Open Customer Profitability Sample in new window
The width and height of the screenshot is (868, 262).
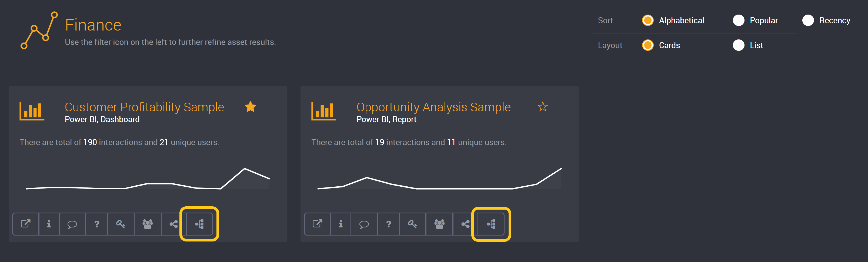(26, 224)
